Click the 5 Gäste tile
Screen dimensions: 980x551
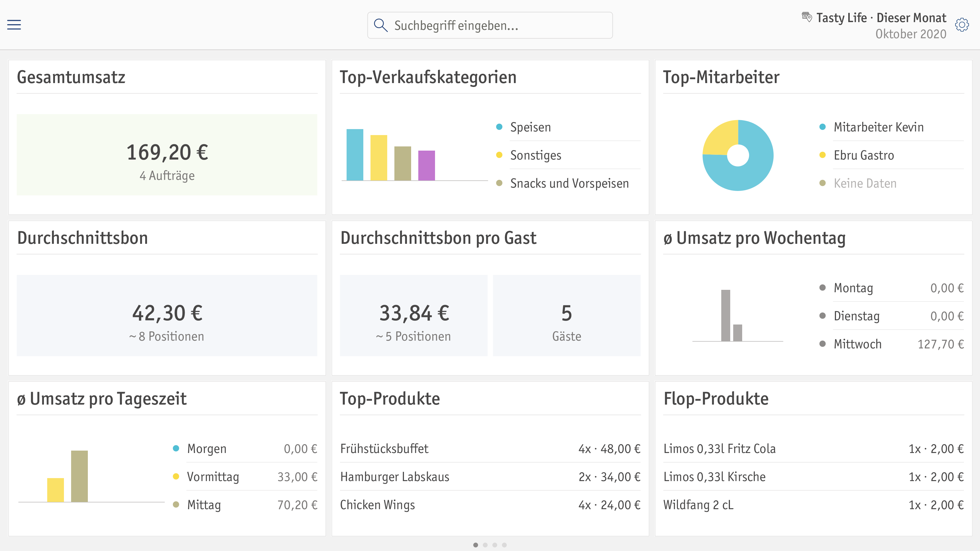(x=567, y=316)
